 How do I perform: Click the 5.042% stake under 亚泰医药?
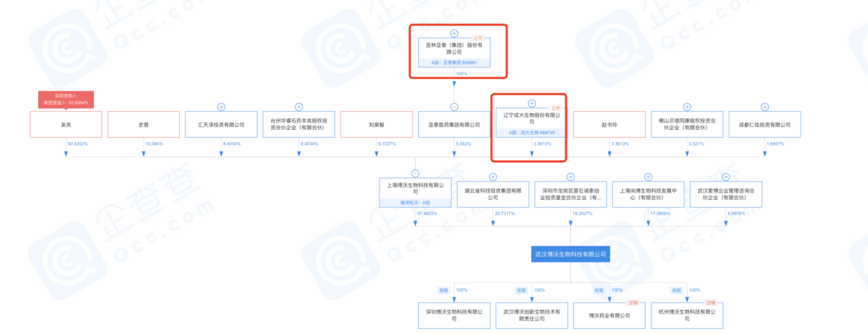pos(463,143)
